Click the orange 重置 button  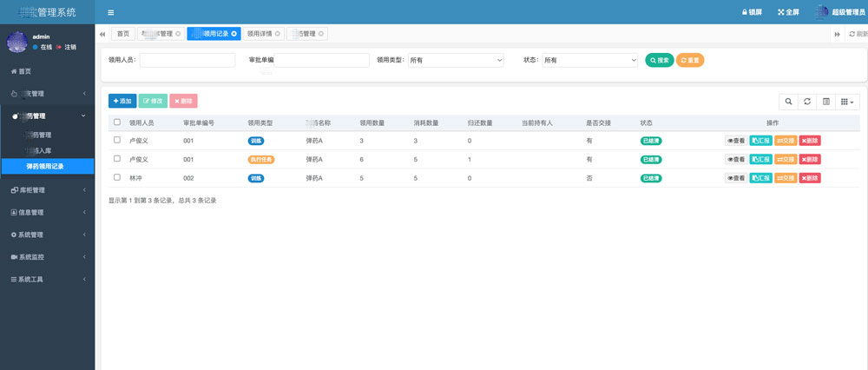click(x=690, y=60)
